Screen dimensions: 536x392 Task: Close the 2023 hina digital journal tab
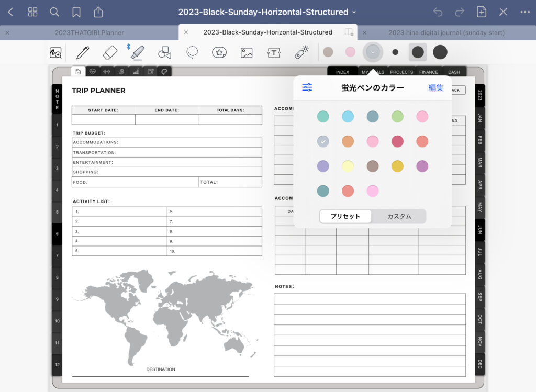[x=365, y=33]
